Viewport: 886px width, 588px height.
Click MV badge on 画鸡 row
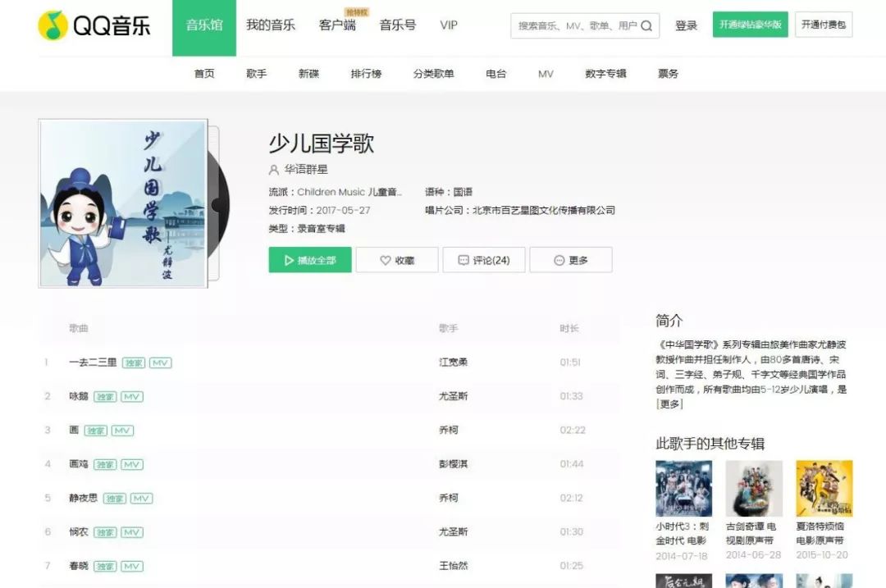[131, 464]
